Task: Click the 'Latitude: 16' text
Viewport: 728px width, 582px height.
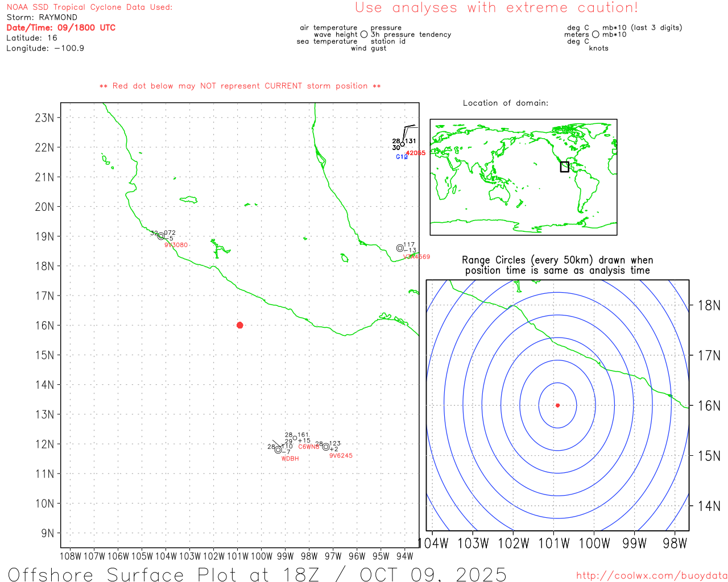Action: (32, 38)
